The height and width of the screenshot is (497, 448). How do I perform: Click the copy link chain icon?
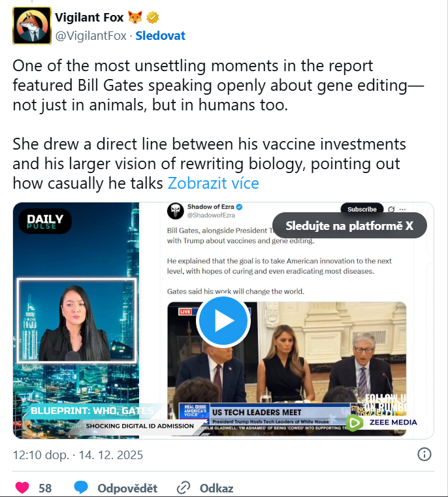click(x=184, y=487)
